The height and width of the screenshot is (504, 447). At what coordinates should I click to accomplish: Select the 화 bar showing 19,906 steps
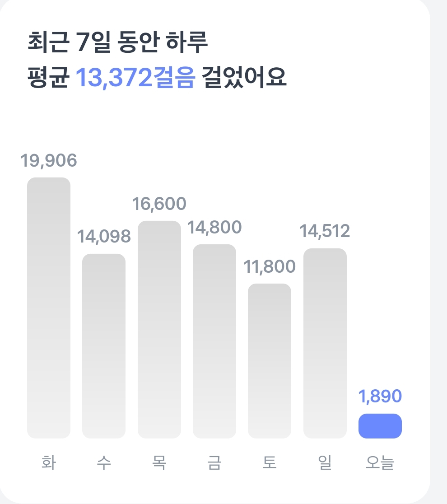point(49,308)
